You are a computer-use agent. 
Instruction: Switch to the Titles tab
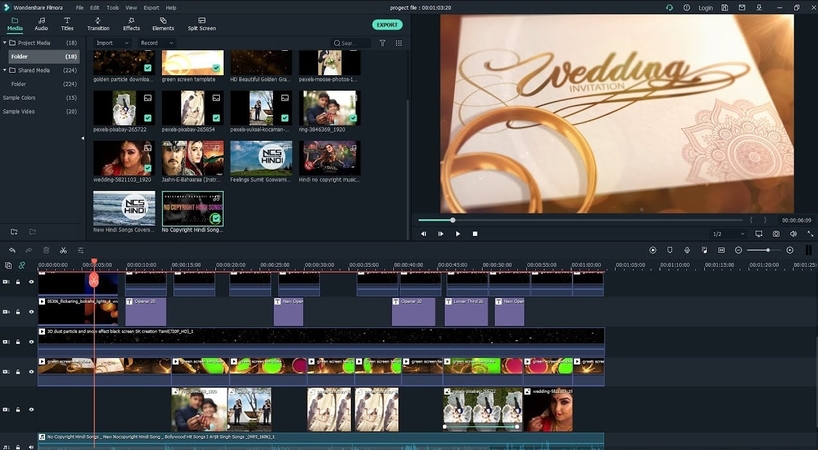pyautogui.click(x=67, y=24)
